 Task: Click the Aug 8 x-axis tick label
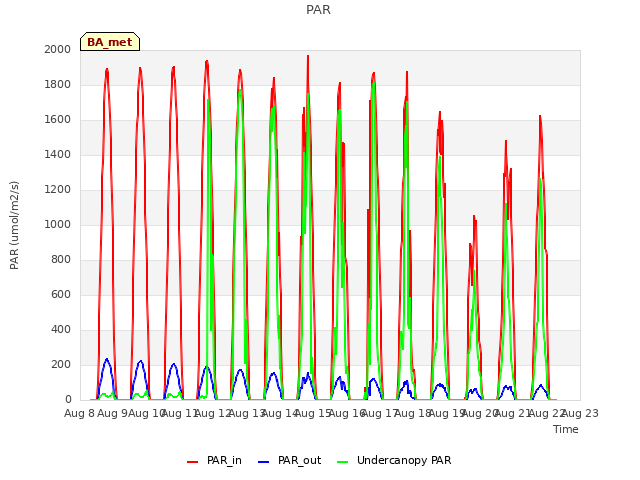pyautogui.click(x=80, y=413)
